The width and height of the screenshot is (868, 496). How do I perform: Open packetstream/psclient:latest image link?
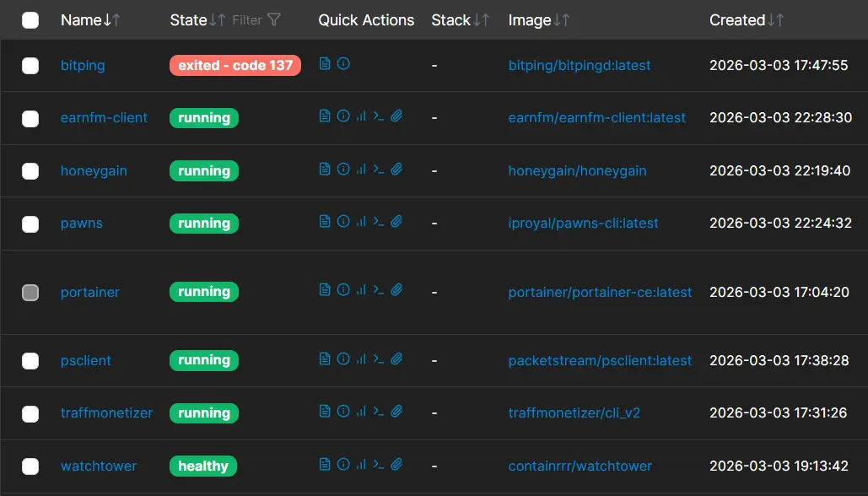(x=600, y=361)
